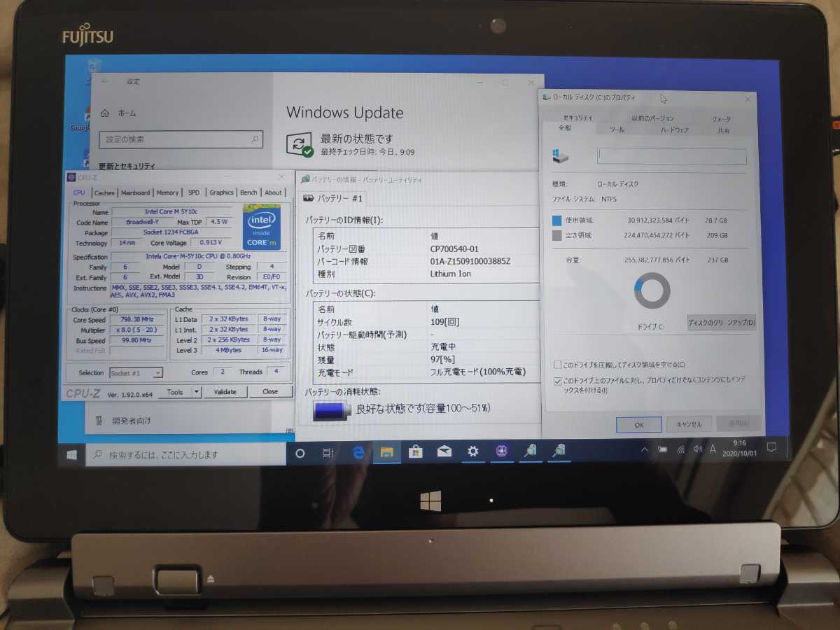
Task: Switch to the Caches tab
Action: (x=104, y=192)
